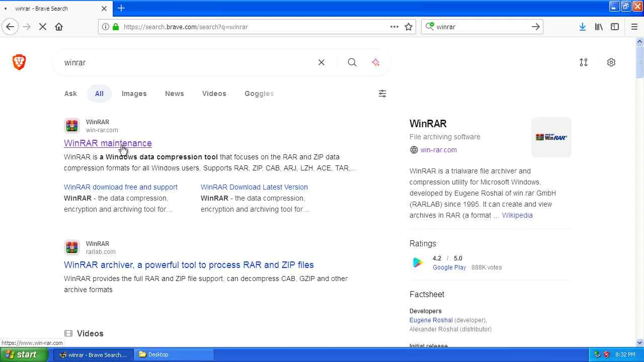Click the rarlab.com source label
Image resolution: width=644 pixels, height=362 pixels.
[101, 252]
